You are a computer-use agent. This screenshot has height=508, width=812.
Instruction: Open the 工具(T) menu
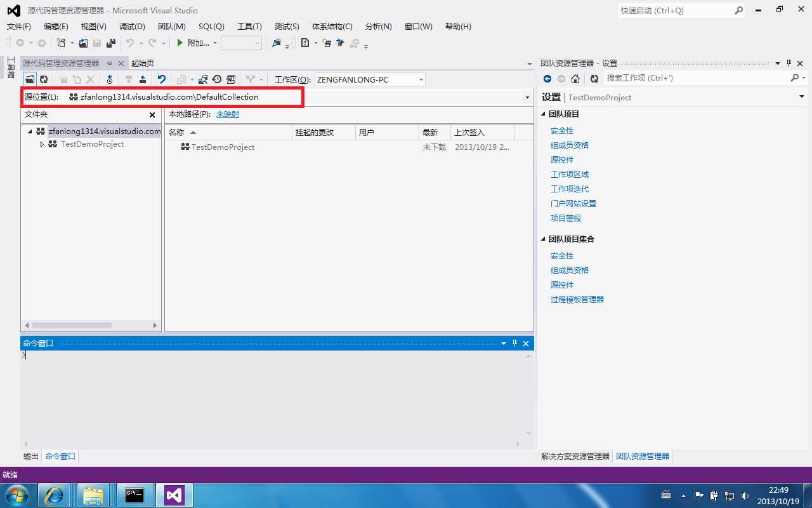249,27
